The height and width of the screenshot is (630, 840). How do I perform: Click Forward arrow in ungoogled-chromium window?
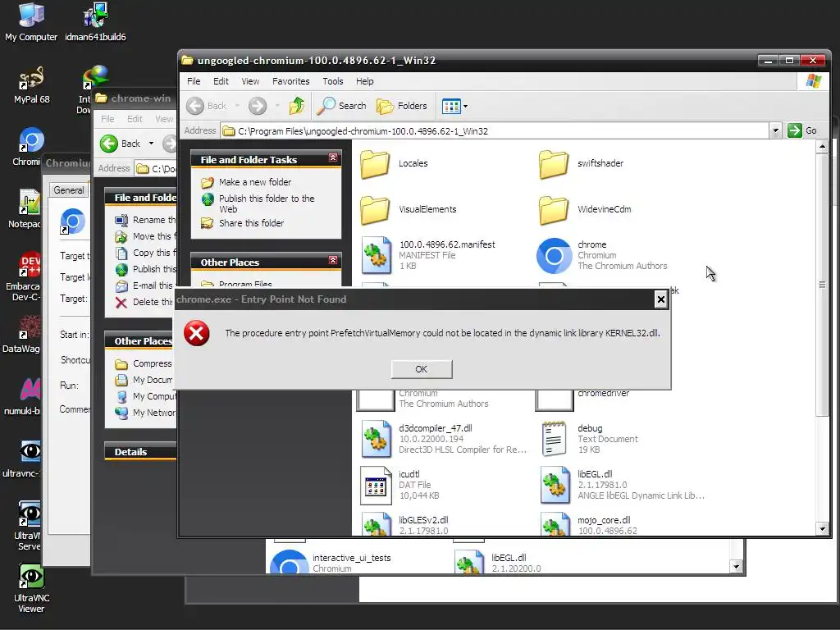(258, 106)
